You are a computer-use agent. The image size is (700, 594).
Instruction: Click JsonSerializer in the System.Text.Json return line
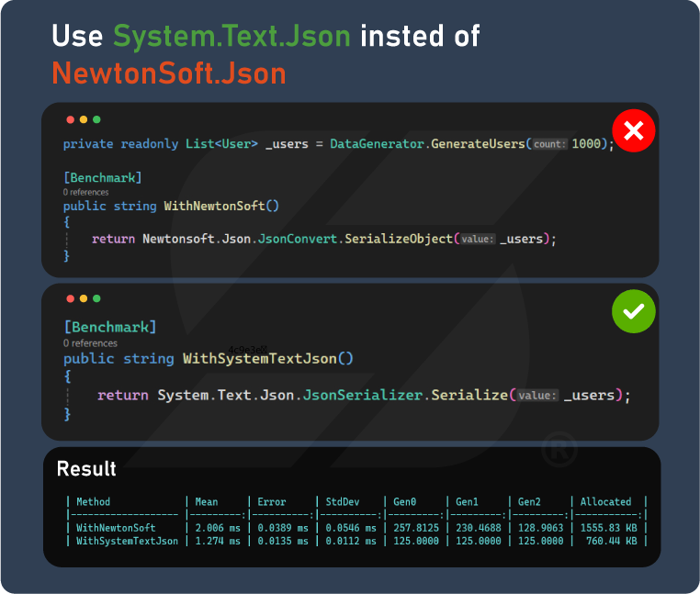click(x=363, y=395)
